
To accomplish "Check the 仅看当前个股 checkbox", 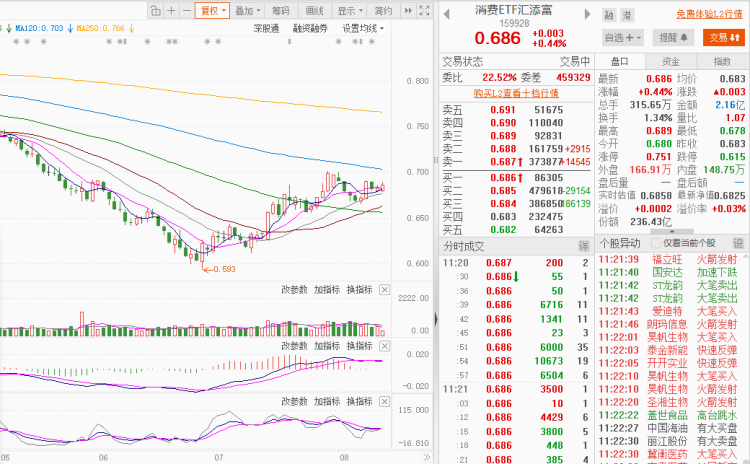I will point(656,243).
